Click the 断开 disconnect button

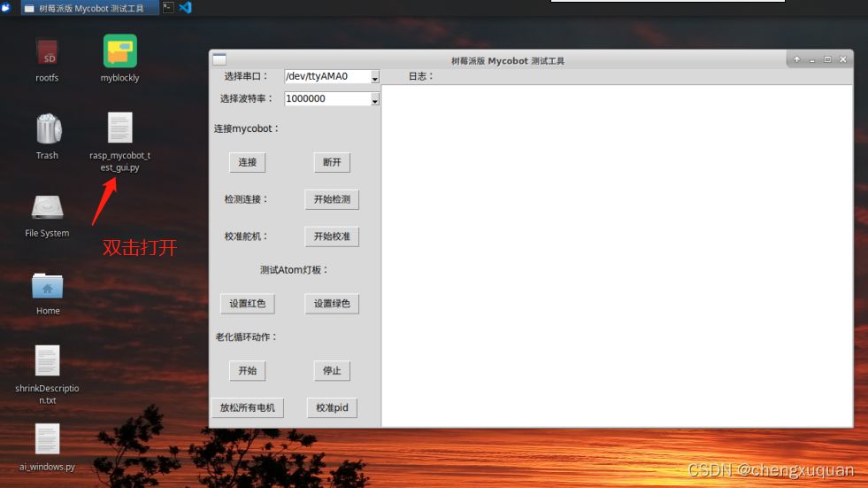[x=332, y=162]
